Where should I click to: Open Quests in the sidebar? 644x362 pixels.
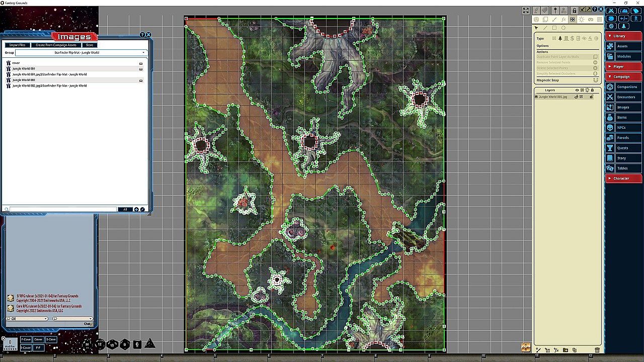click(x=624, y=148)
